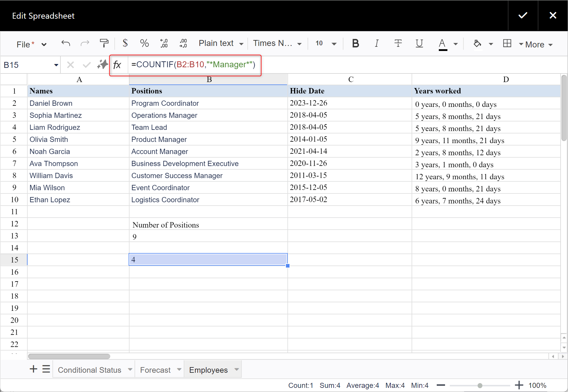Click the zoom slider handle

[x=480, y=385]
